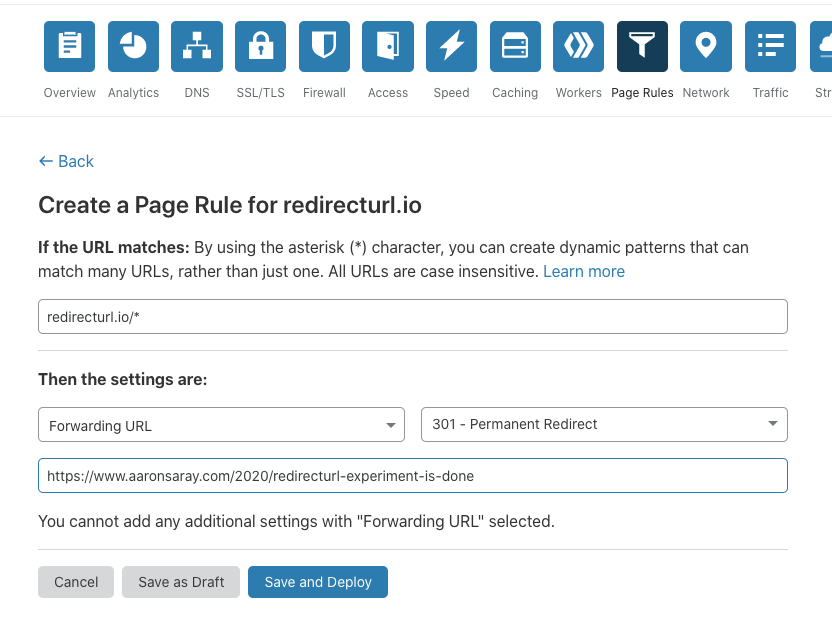Open the SSL/TLS padlock icon
This screenshot has width=832, height=622.
261,46
